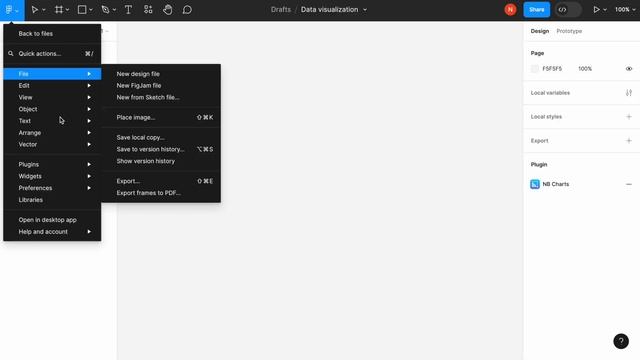
Task: Click the Quick actions search icon
Action: pos(11,53)
